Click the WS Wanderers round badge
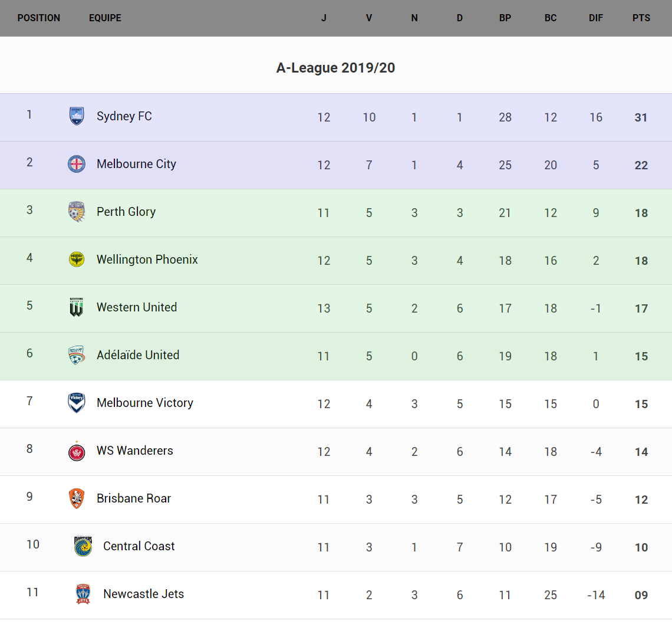 pos(77,451)
